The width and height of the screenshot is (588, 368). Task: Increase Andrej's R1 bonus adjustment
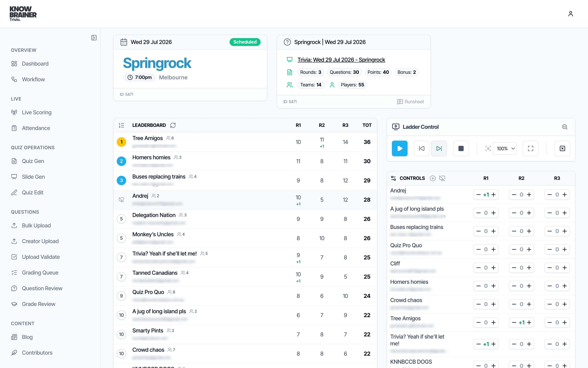pyautogui.click(x=493, y=195)
